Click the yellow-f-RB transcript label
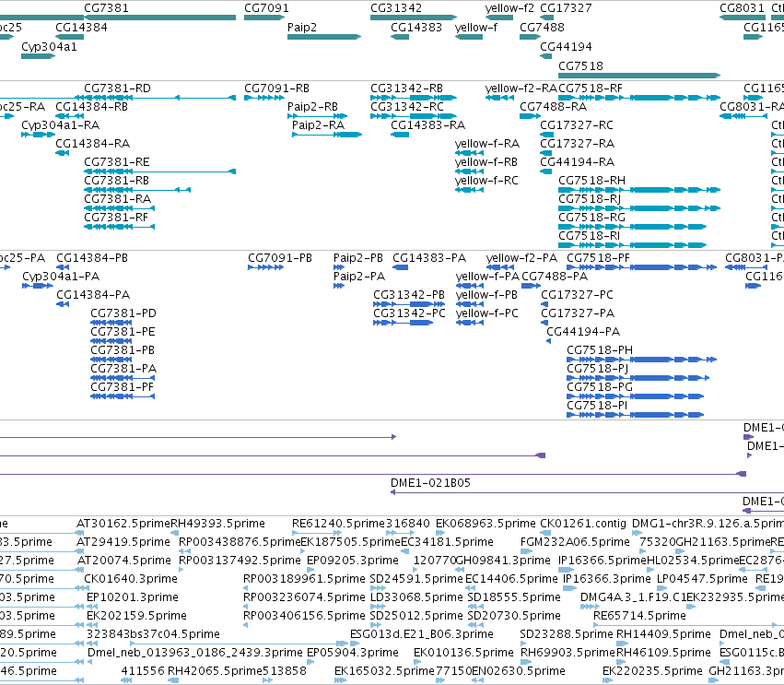Viewport: 784px width, 685px height. pos(486,162)
